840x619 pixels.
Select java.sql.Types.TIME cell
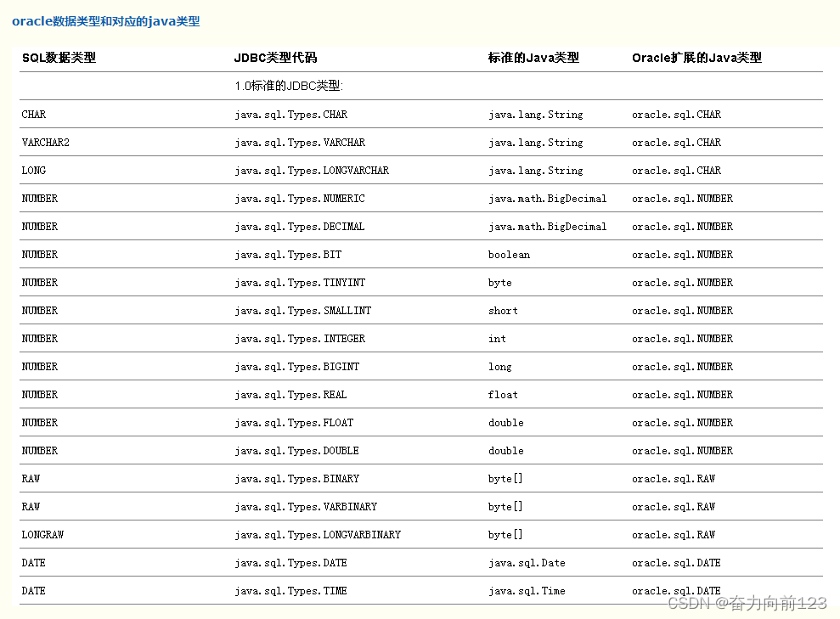(290, 591)
